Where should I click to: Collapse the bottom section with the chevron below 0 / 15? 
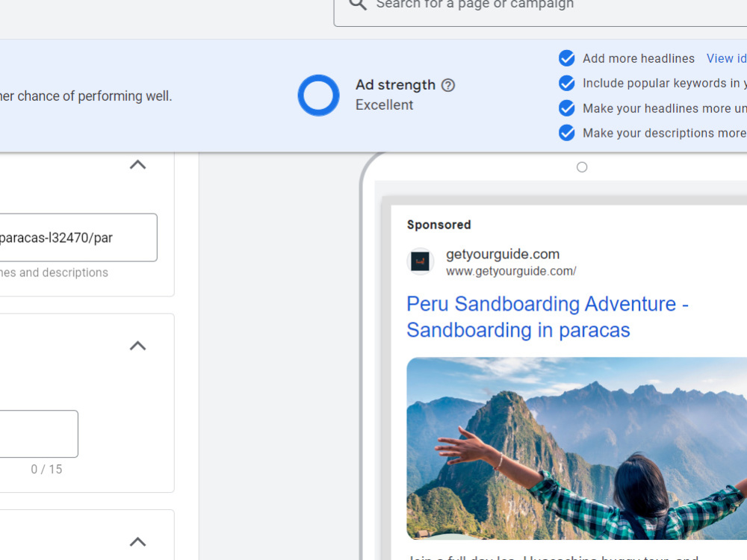137,542
